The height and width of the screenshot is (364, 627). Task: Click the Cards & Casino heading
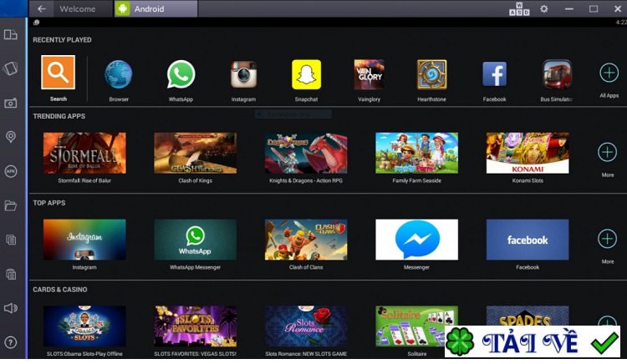point(59,290)
